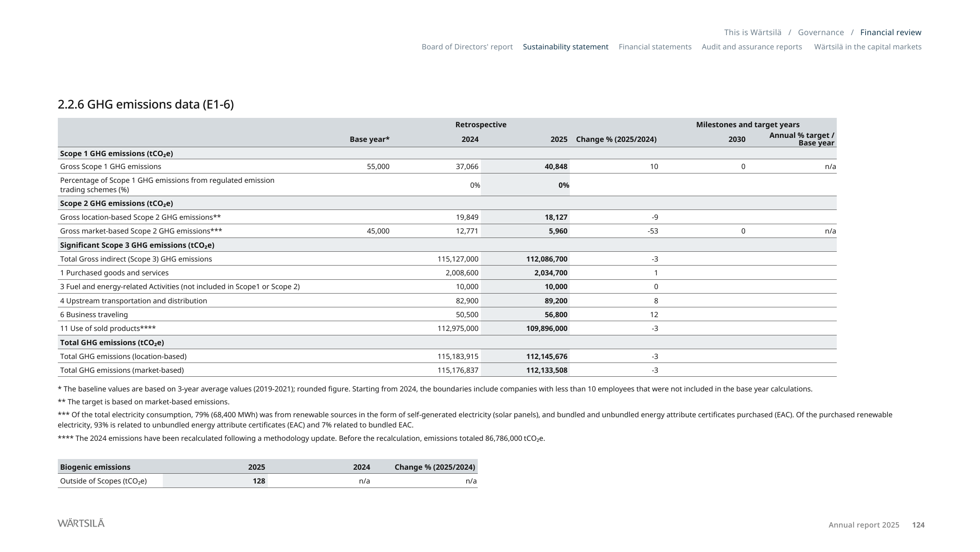Screen dimensions: 980x552
Task: Select the 2,034,700 purchased goods value
Action: click(551, 273)
